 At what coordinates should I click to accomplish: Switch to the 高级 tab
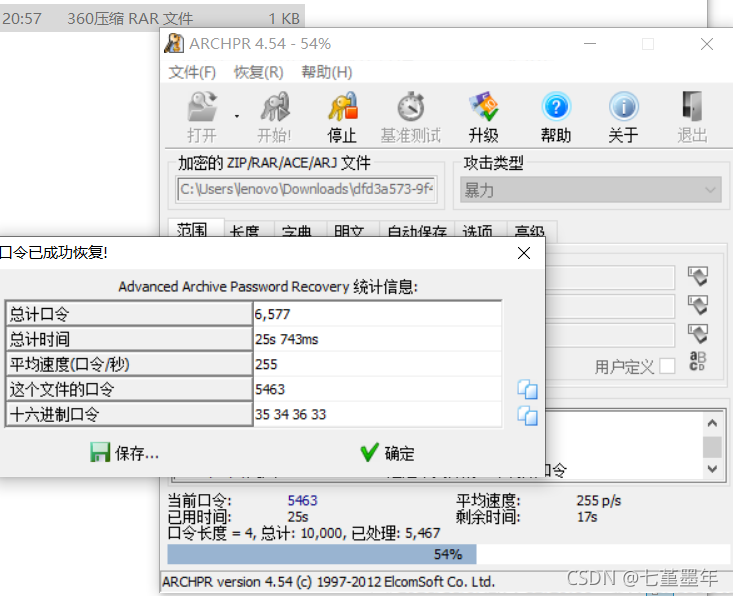[530, 231]
